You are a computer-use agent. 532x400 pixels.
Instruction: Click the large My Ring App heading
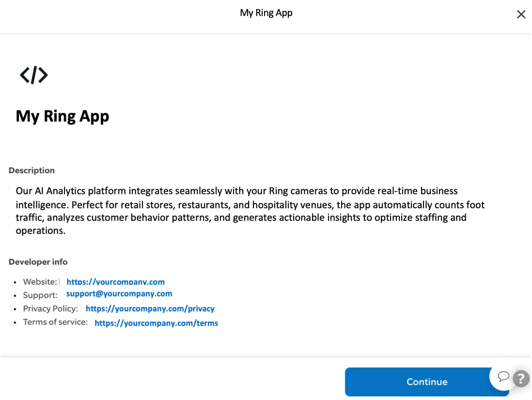63,116
